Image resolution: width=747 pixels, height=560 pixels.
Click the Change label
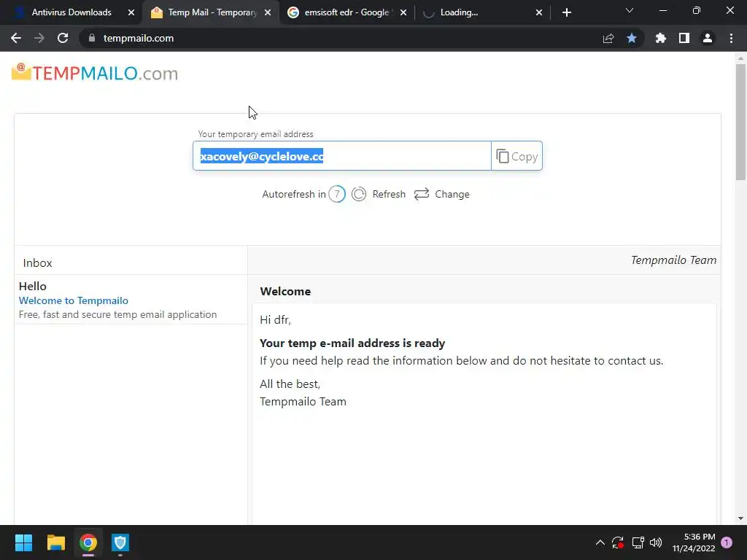452,194
